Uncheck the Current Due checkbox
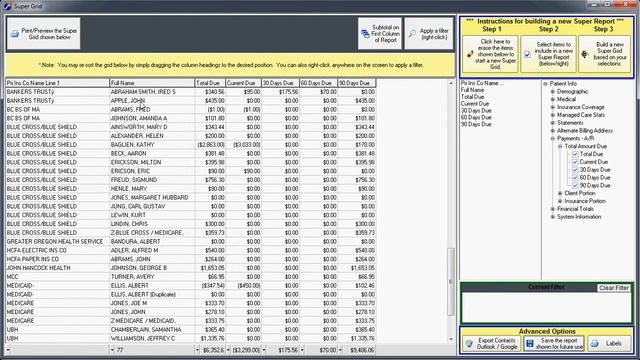 (575, 162)
